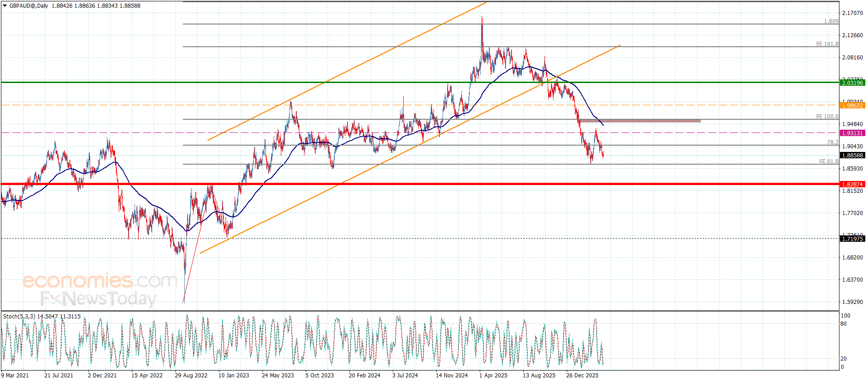Click the current price label 1.88588

pyautogui.click(x=852, y=155)
